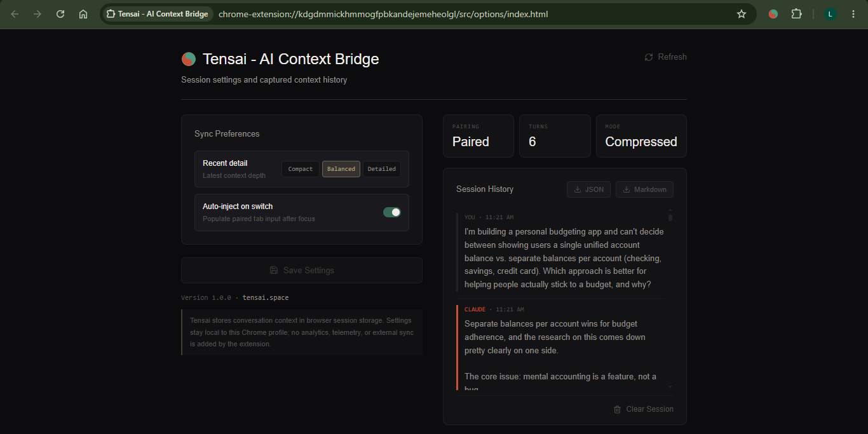Open the profile avatar labeled L

(831, 14)
